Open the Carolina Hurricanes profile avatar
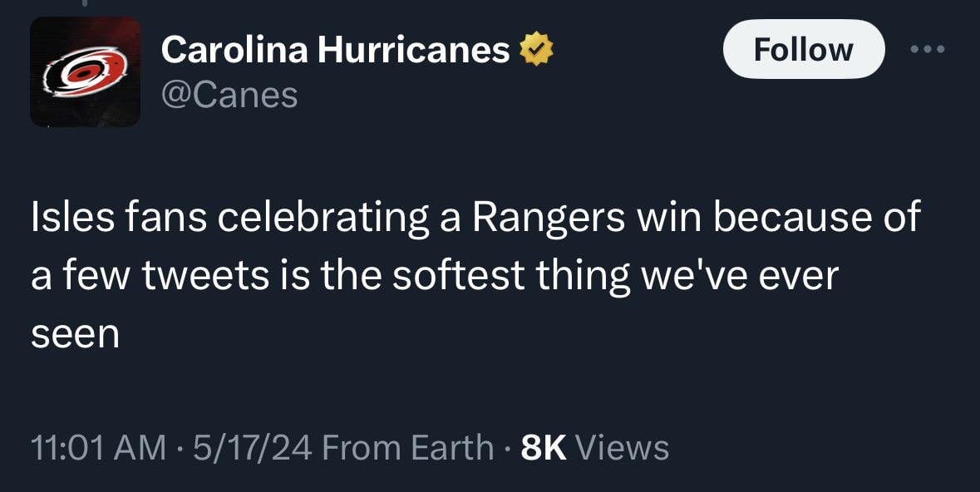Viewport: 980px width, 492px height. tap(85, 71)
